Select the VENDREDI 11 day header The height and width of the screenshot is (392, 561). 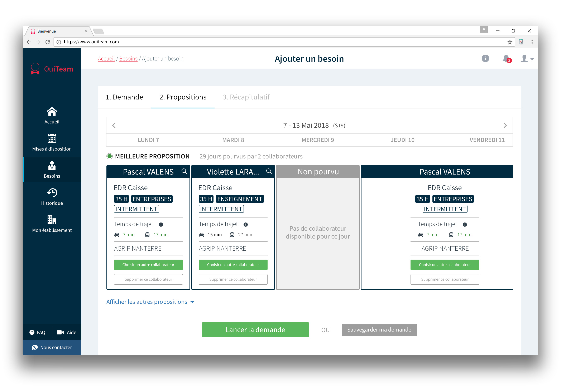(487, 140)
